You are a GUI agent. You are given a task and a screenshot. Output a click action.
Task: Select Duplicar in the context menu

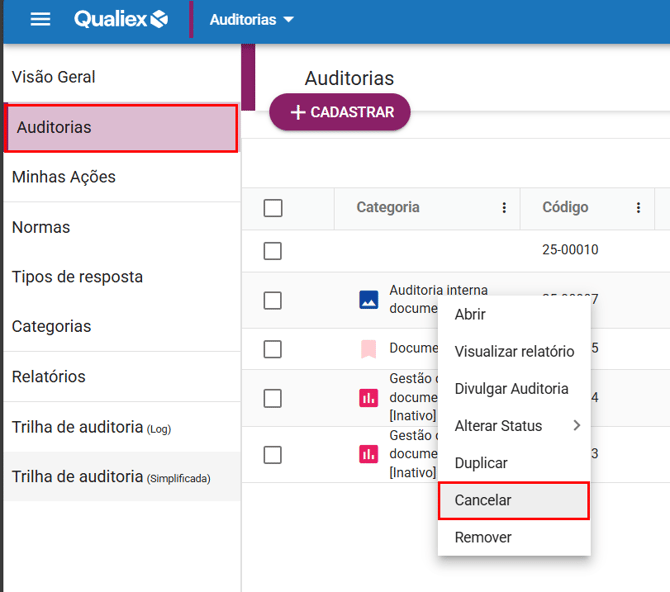tap(481, 463)
